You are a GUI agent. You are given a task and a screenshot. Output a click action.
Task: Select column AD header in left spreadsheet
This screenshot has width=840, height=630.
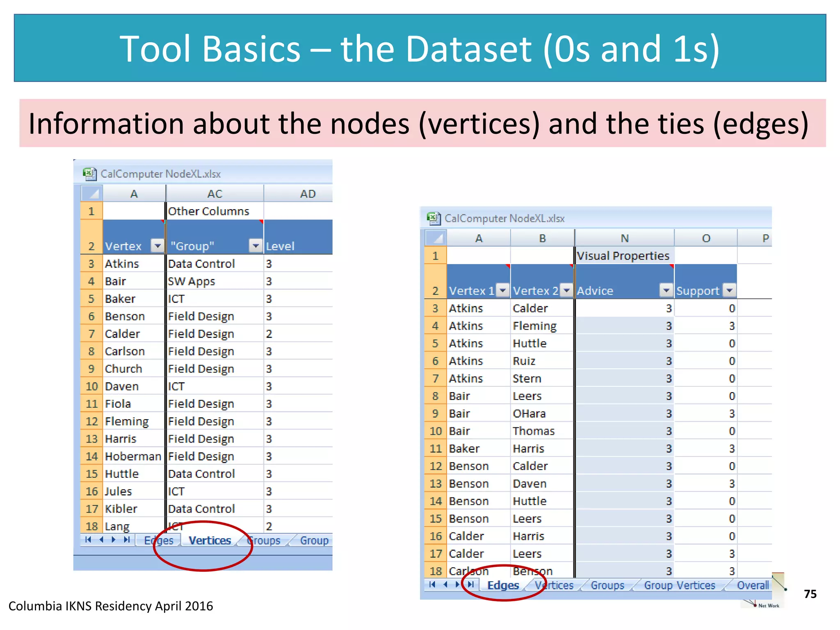coord(298,194)
